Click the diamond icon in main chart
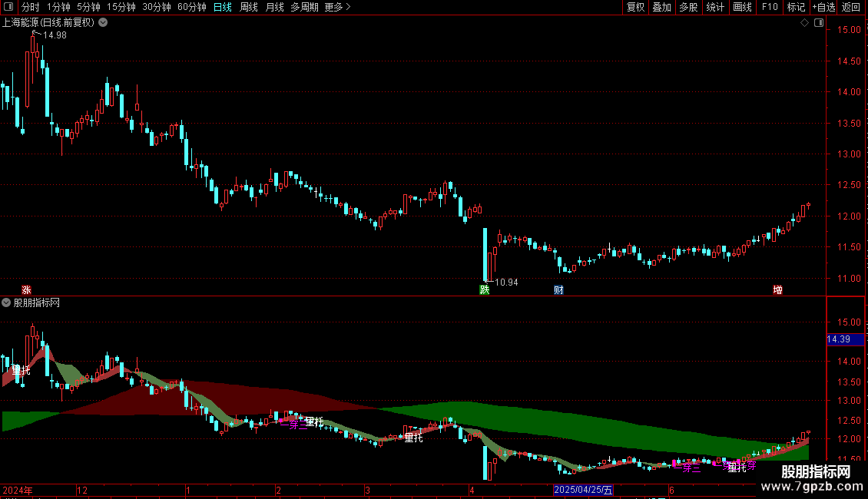This screenshot has width=868, height=499. pos(804,23)
